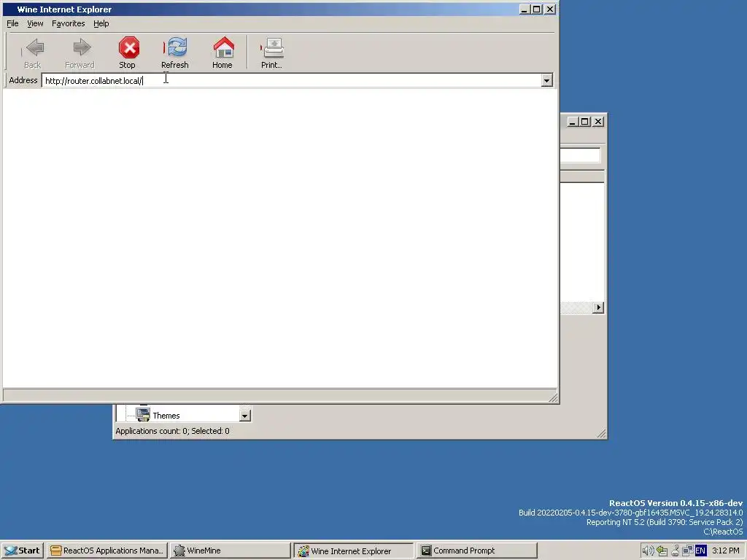Maximize the Applications Manager window

click(584, 122)
